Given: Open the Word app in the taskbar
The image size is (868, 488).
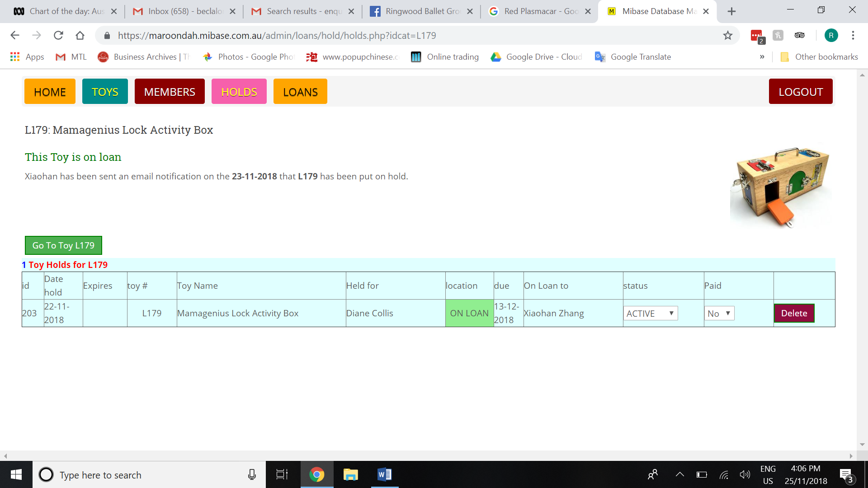Looking at the screenshot, I should pos(384,474).
